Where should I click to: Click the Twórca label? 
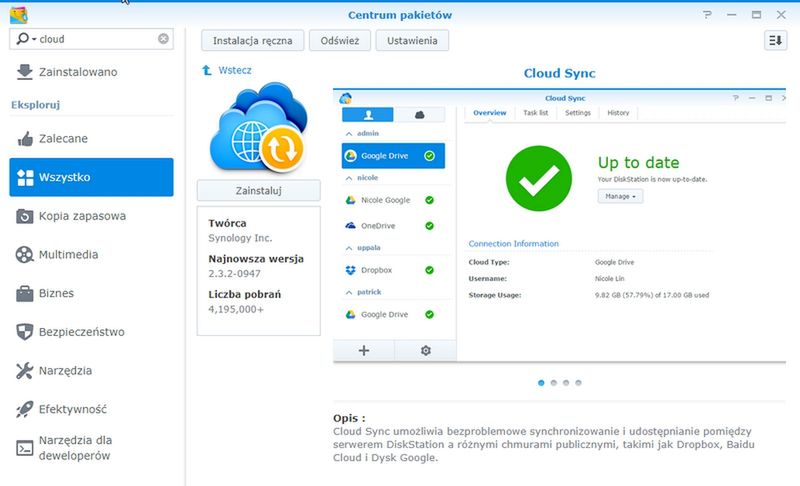tap(227, 223)
